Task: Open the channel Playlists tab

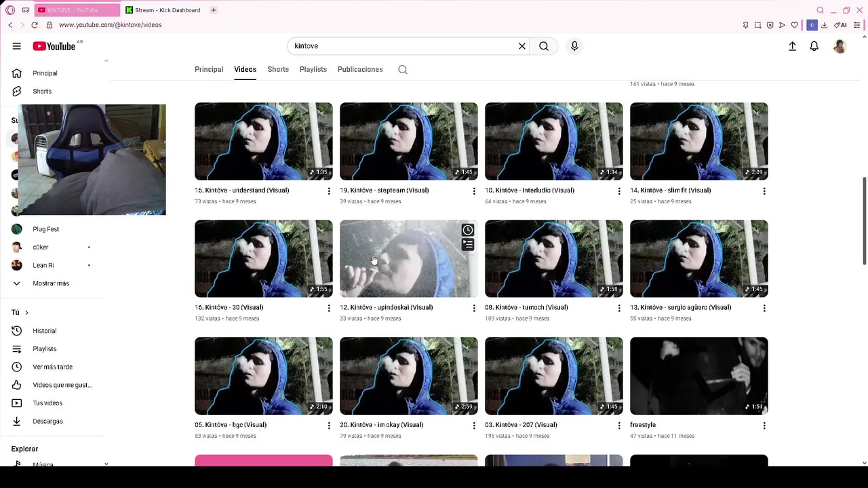Action: click(313, 69)
